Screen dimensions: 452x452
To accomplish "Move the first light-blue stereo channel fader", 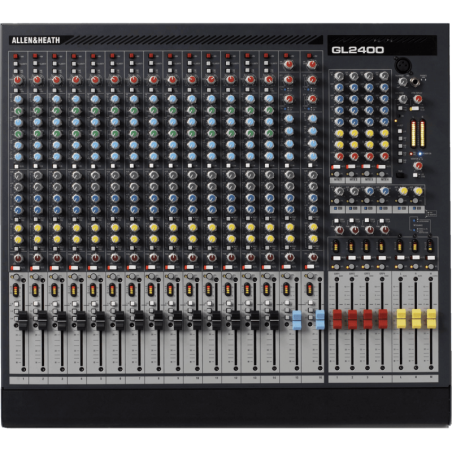I will 297,320.
